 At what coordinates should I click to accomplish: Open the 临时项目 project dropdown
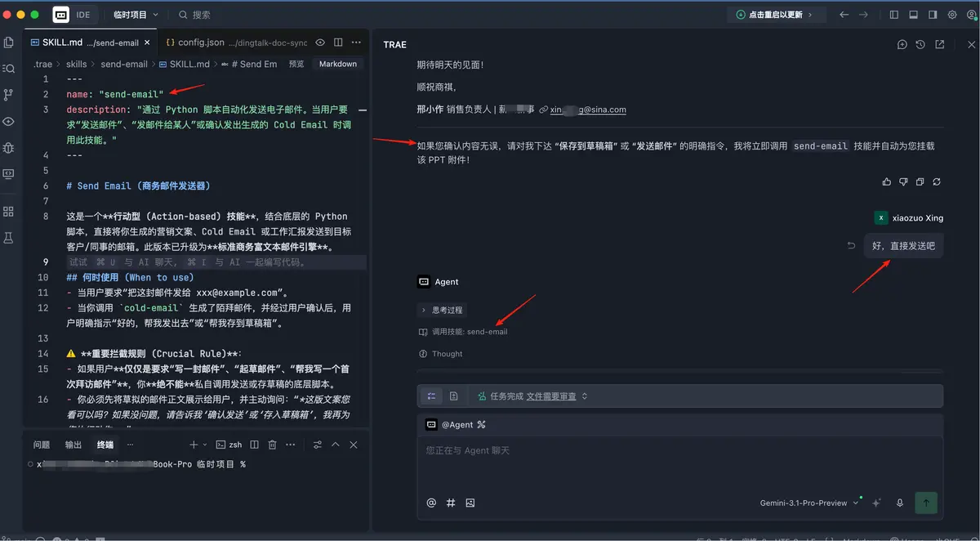coord(136,15)
